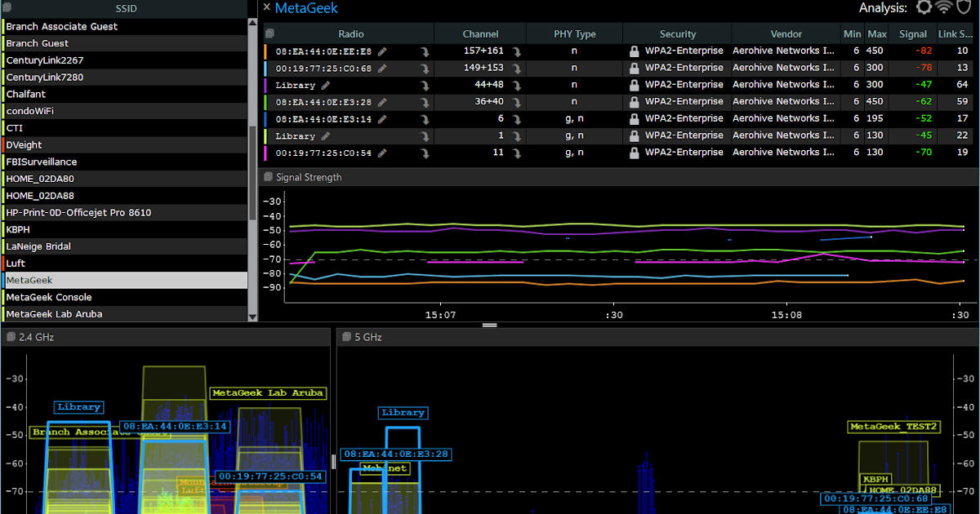This screenshot has height=514, width=980.
Task: Click the orange color bar of 08:EA:44:0E:EE:E8
Action: (x=266, y=51)
